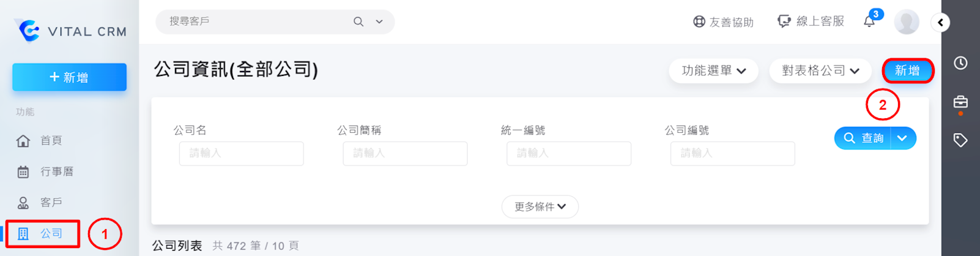Expand 更多條件 more filters
This screenshot has width=980, height=256.
click(x=540, y=207)
